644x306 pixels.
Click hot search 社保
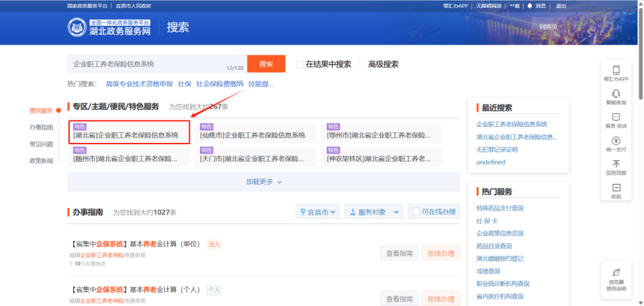coord(184,84)
